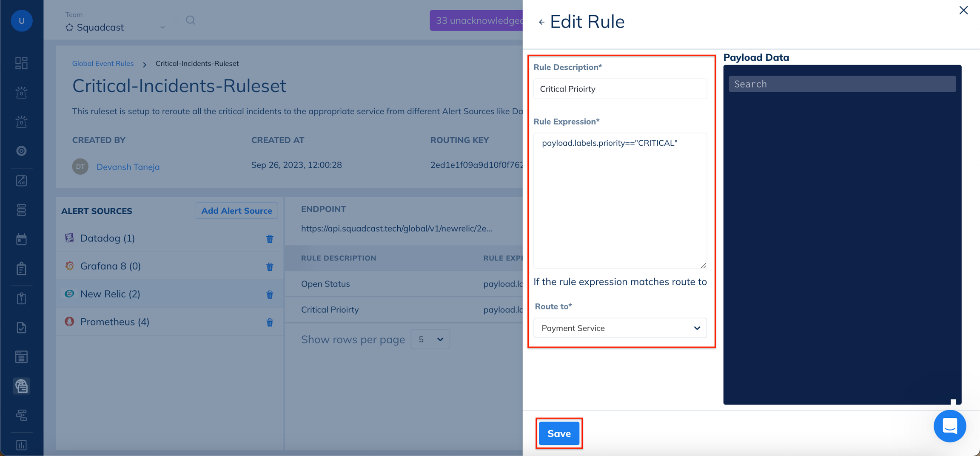This screenshot has height=456, width=980.
Task: Click the 33 unacknowledged banner
Action: pos(476,20)
